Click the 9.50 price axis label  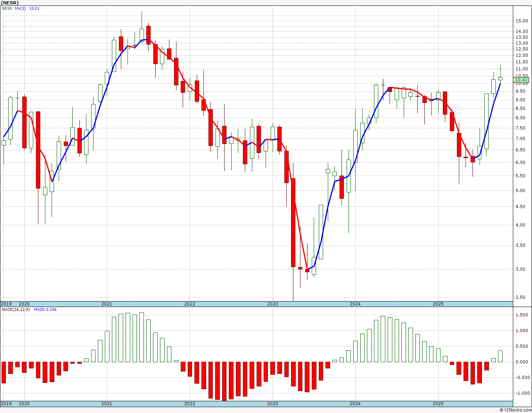coord(520,91)
